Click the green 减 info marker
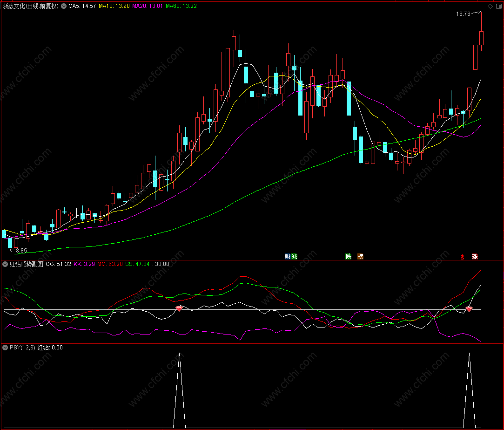The width and height of the screenshot is (504, 430). [294, 257]
